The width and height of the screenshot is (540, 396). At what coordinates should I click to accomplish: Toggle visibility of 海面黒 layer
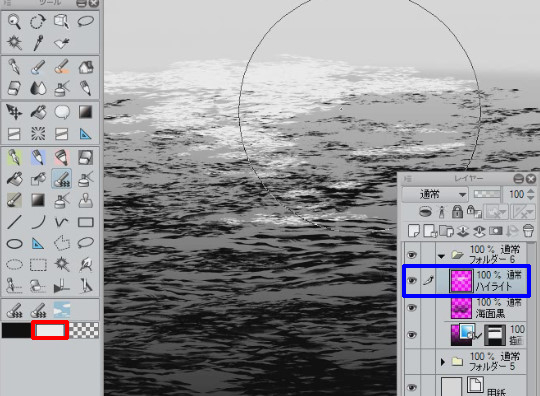coord(412,308)
